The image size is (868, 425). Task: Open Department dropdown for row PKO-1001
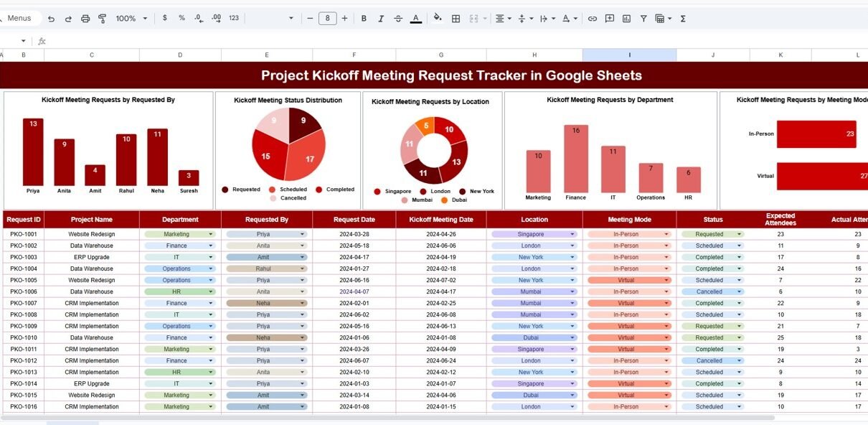click(x=210, y=234)
